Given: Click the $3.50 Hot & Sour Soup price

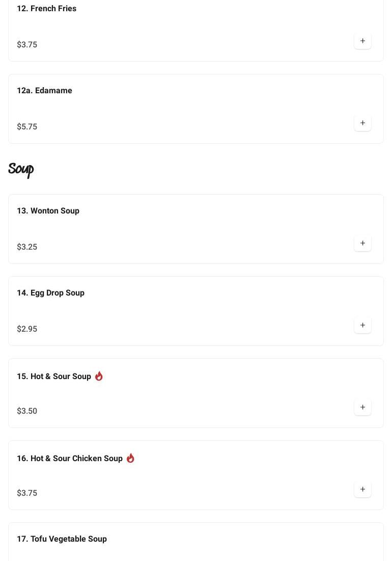Looking at the screenshot, I should coord(27,411).
